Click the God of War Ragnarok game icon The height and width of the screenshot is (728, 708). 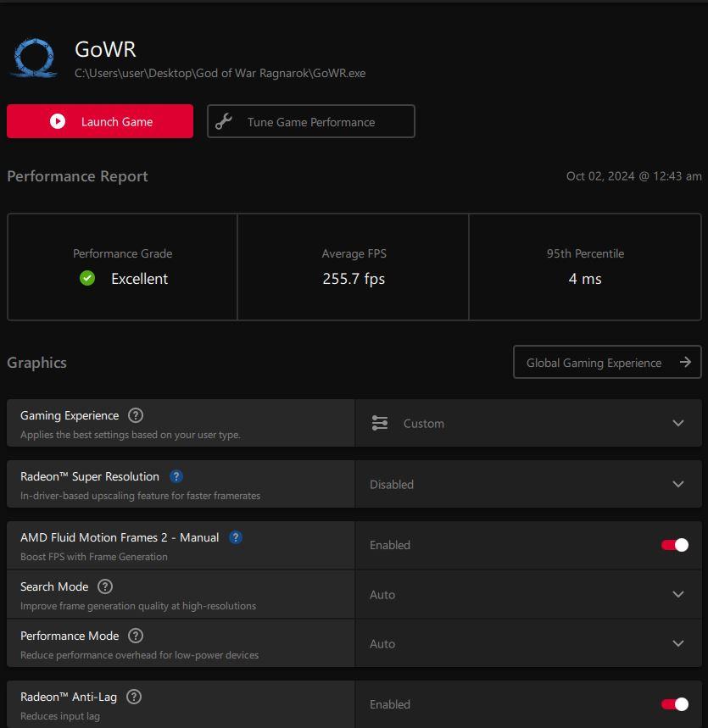tap(35, 59)
